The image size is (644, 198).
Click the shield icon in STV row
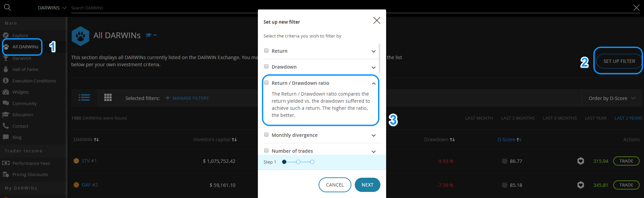(x=581, y=161)
